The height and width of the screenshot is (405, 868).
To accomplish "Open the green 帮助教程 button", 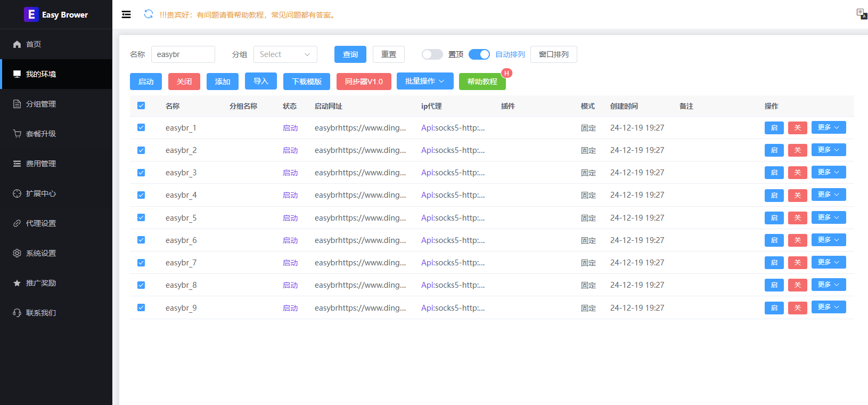I will pyautogui.click(x=482, y=82).
